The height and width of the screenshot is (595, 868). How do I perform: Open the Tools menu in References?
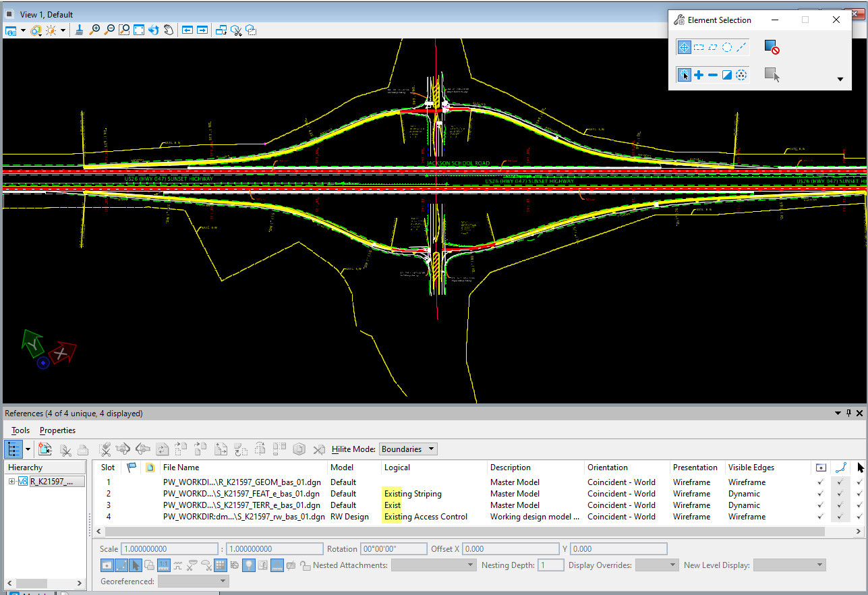click(x=20, y=430)
